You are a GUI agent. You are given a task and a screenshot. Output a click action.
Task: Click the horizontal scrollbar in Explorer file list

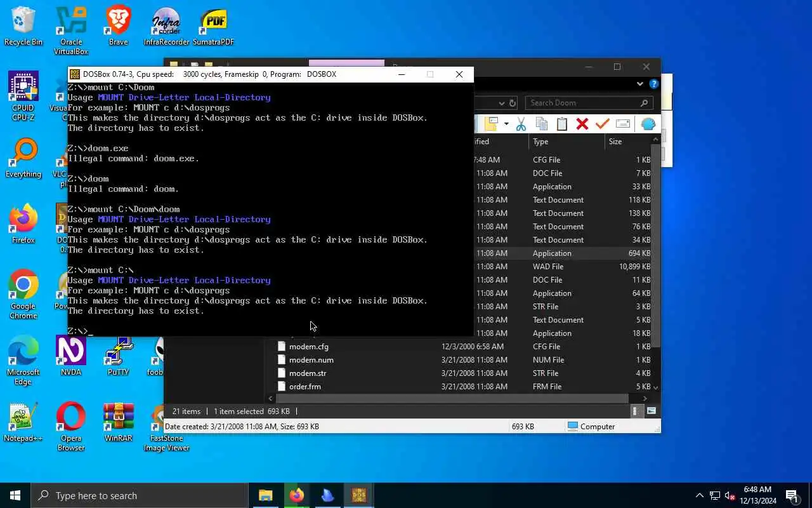click(x=452, y=399)
